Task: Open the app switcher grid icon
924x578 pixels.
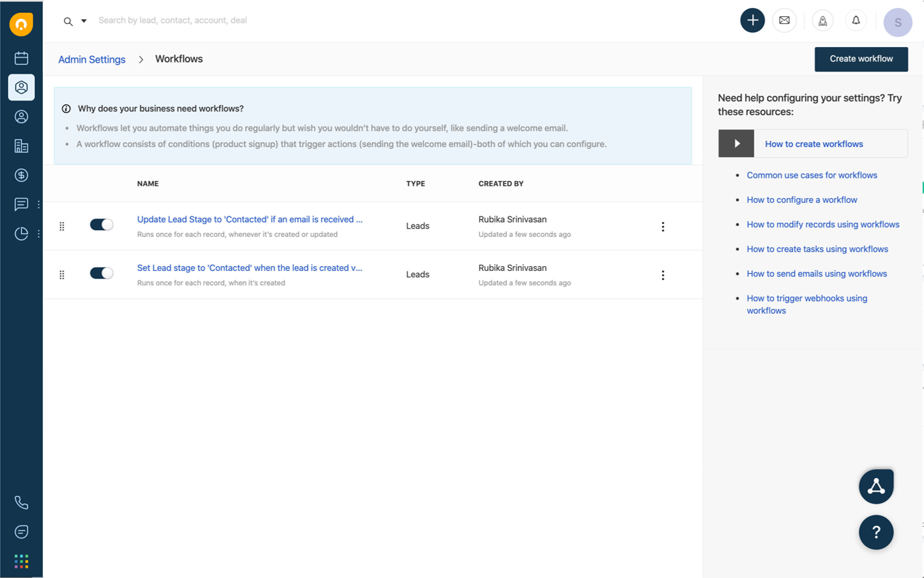Action: (21, 561)
